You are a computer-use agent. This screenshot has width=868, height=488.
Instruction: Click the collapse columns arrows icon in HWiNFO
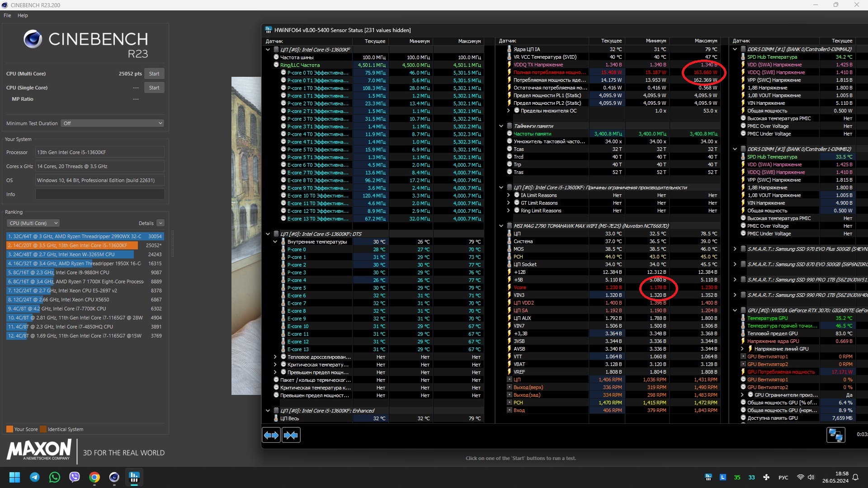tap(291, 435)
